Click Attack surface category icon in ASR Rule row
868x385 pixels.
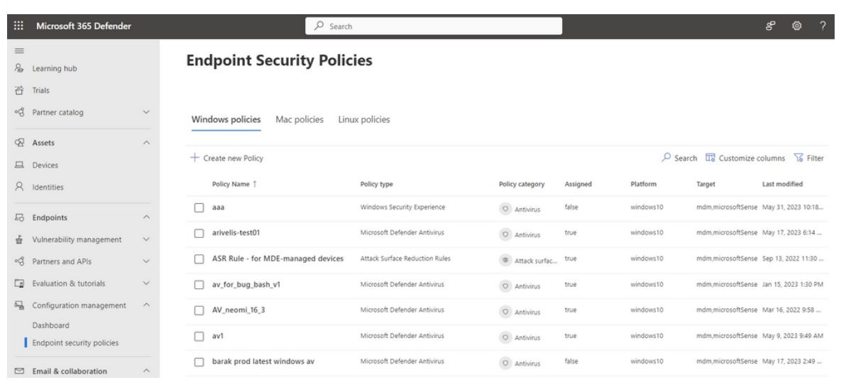[505, 259]
